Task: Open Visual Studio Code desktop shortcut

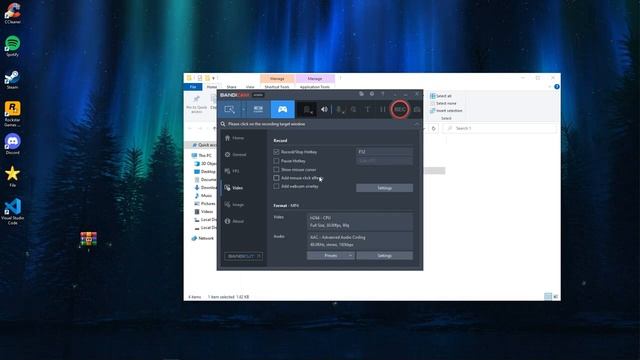Action: (13, 212)
